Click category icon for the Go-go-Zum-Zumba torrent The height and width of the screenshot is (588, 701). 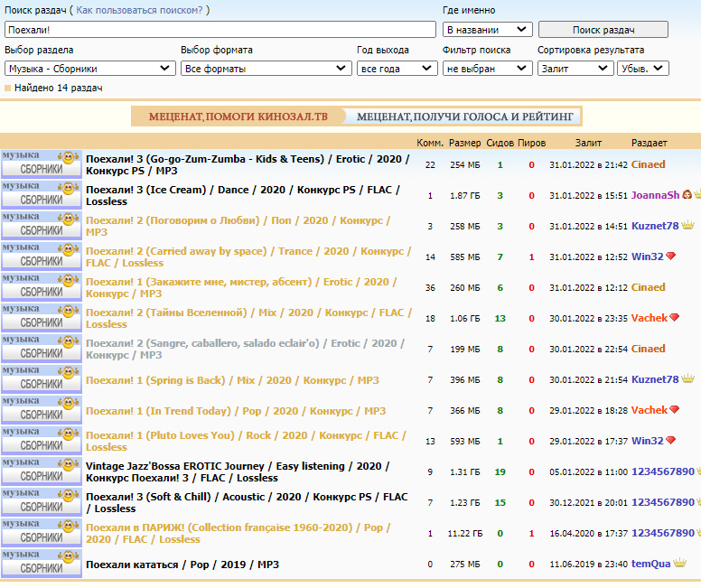click(42, 164)
